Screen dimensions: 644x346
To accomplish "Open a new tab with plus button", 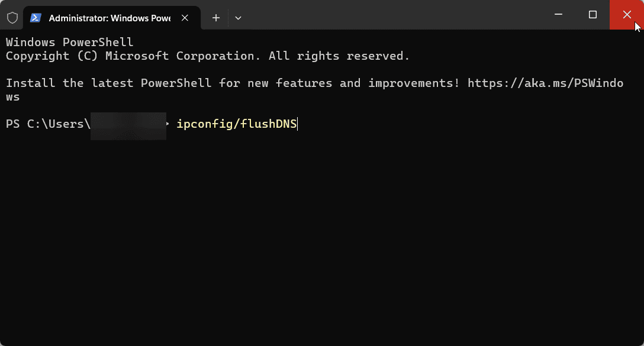I will coord(216,18).
